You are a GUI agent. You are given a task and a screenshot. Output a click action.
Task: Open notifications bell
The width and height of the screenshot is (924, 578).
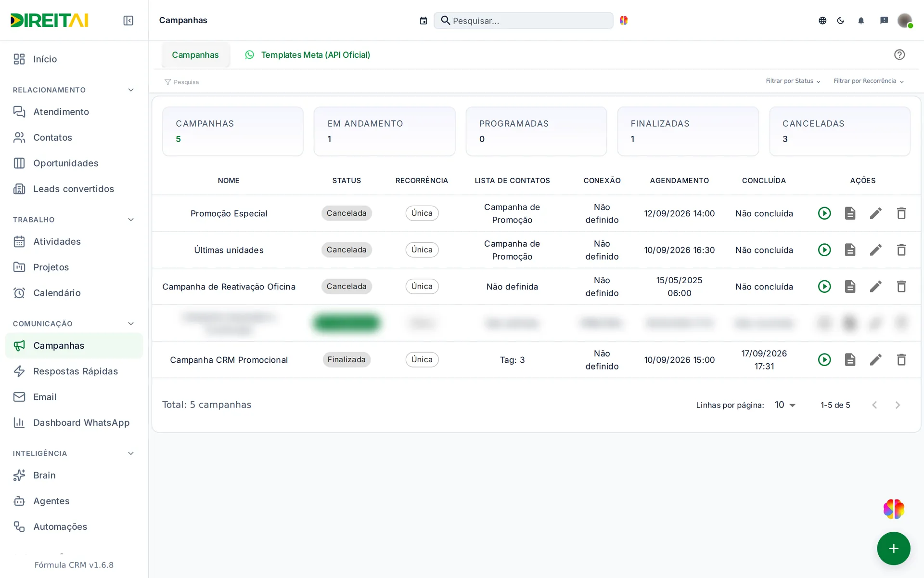point(861,20)
